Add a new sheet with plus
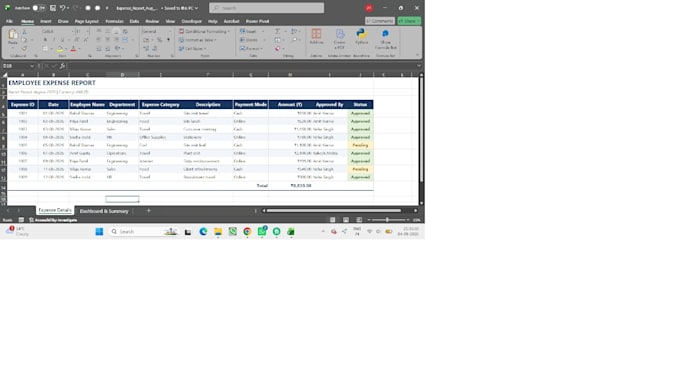The width and height of the screenshot is (680, 383). pos(149,211)
